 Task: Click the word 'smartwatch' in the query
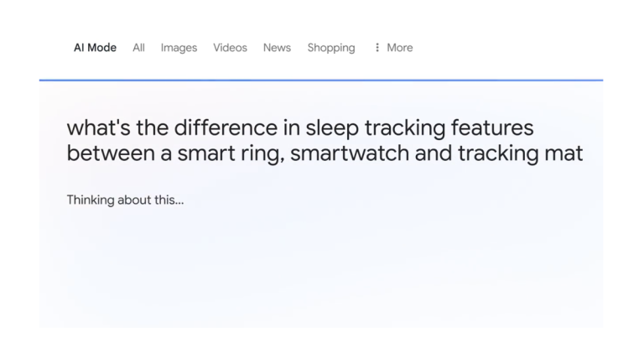pyautogui.click(x=350, y=153)
